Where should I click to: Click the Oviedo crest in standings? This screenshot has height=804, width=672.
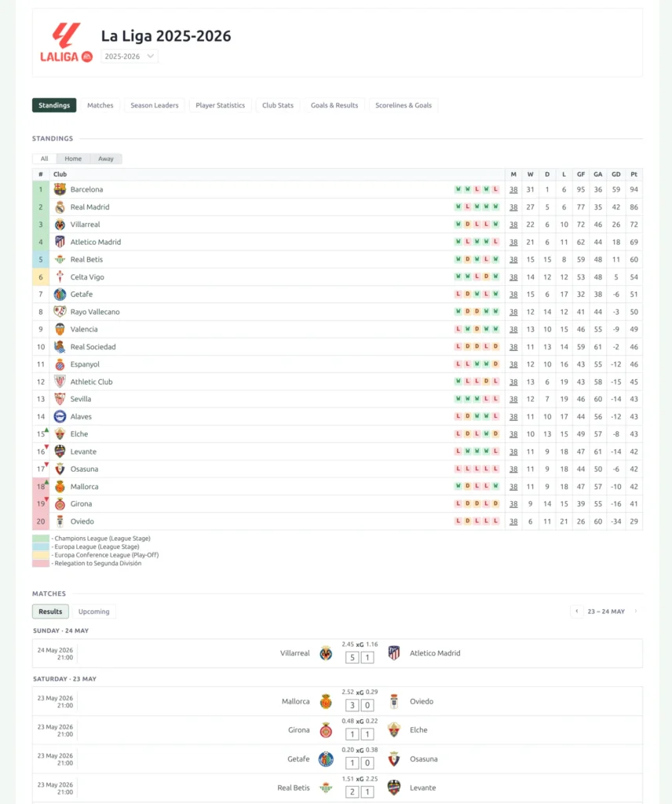pyautogui.click(x=60, y=521)
